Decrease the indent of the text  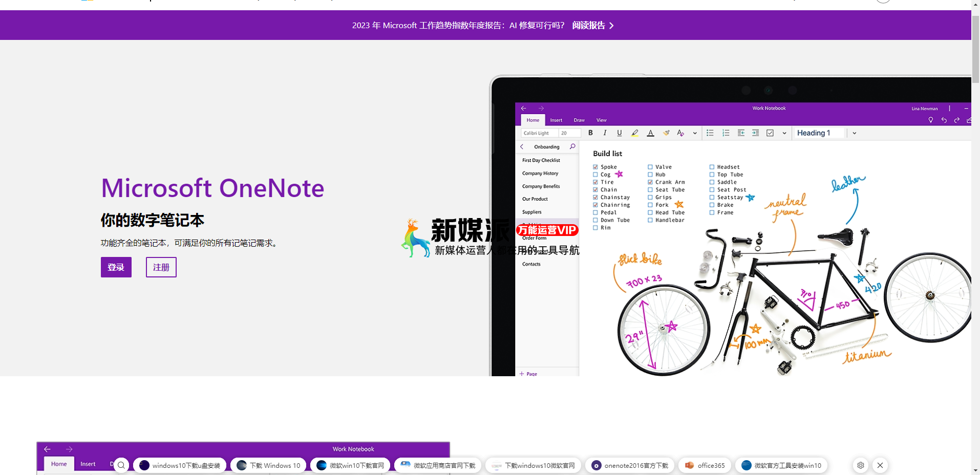(741, 133)
